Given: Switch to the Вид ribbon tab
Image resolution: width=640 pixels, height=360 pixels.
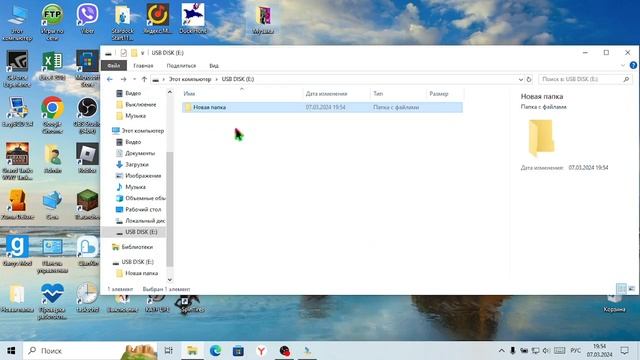Looking at the screenshot, I should tap(214, 65).
